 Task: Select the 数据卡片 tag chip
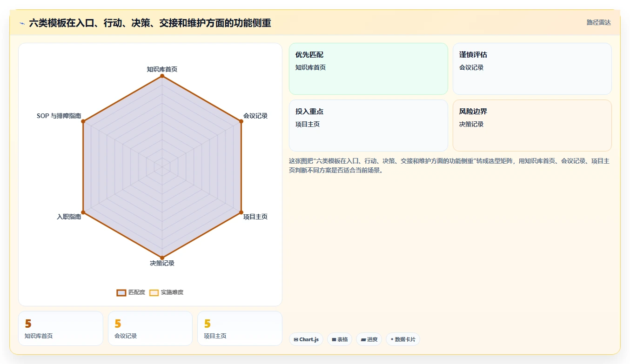402,339
